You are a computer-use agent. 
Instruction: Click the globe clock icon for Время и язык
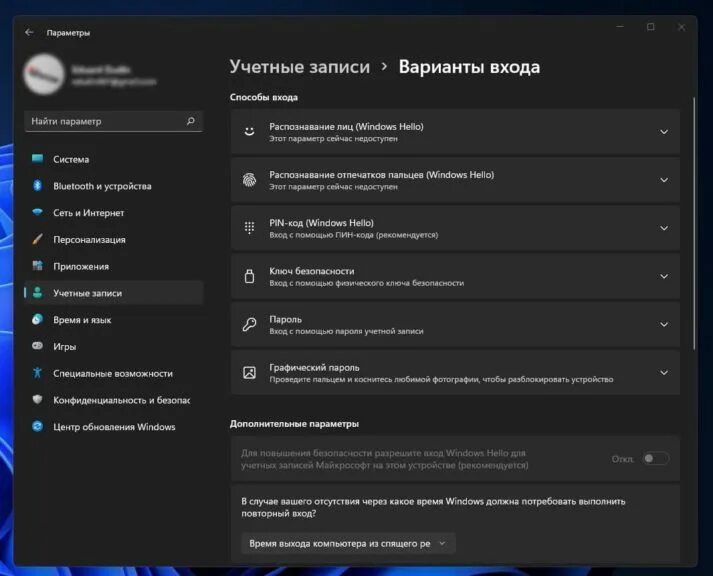[38, 320]
